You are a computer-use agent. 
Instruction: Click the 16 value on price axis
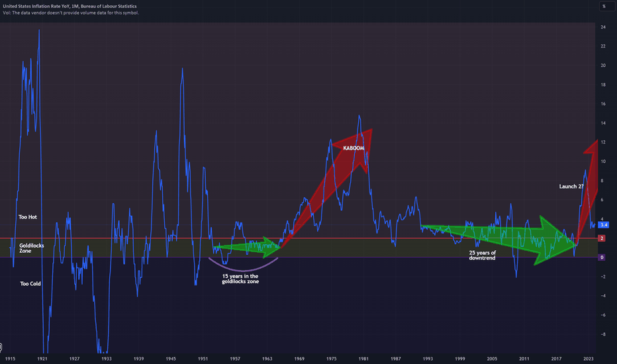603,104
